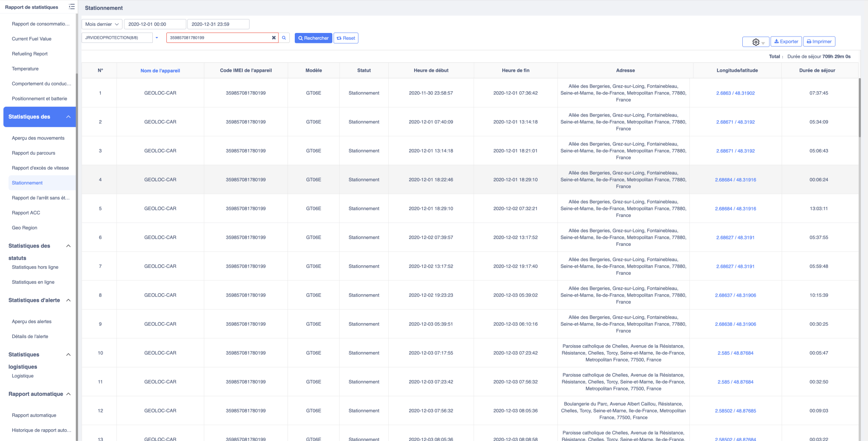Clear the IMEI search field with the X icon
This screenshot has width=868, height=441.
[x=274, y=38]
